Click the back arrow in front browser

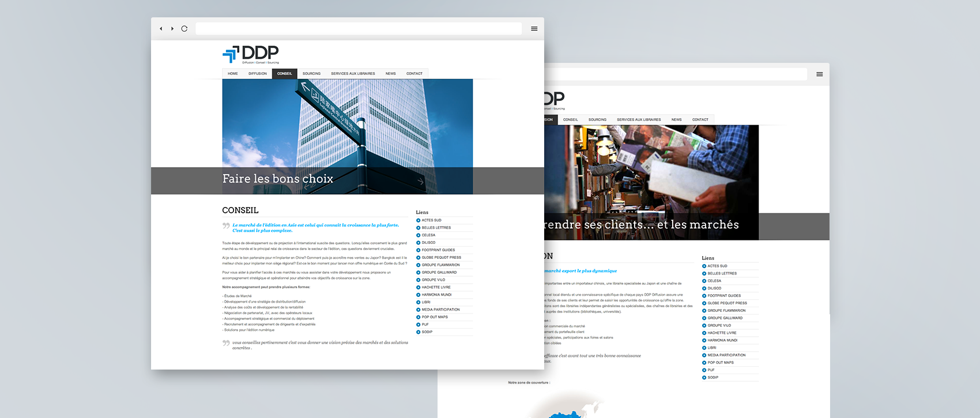[x=161, y=28]
